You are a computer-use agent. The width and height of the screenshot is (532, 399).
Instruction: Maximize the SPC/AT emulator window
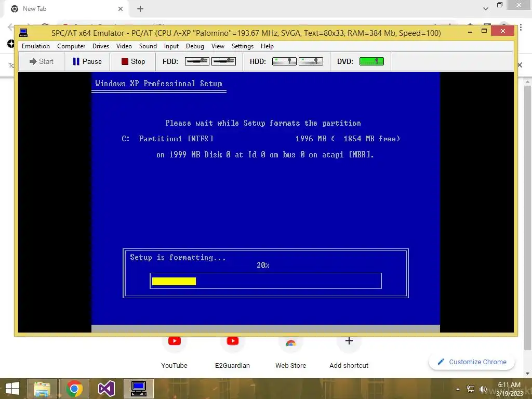[x=484, y=31]
